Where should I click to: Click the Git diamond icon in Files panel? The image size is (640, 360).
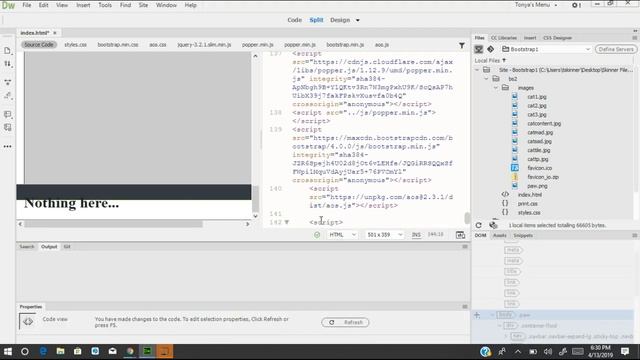(x=491, y=49)
